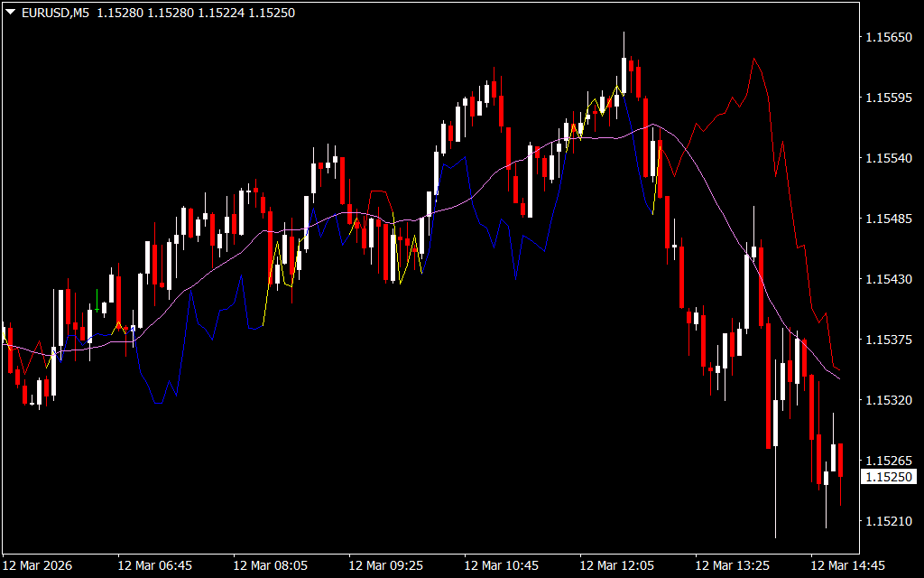Select the 12 Mar 09:25 time label

pos(386,565)
